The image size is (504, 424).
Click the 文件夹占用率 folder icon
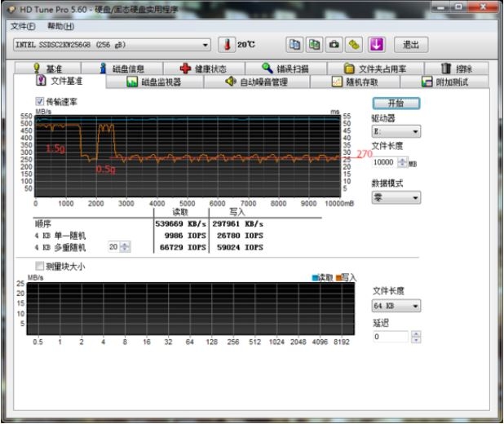click(349, 68)
